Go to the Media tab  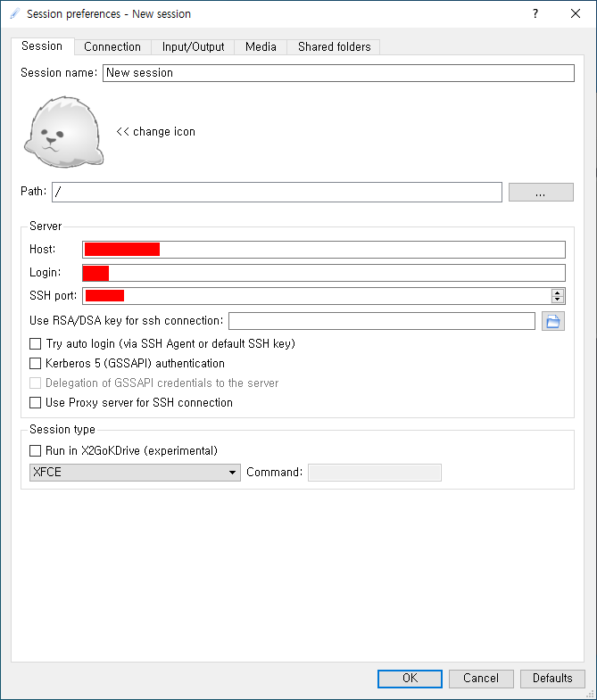[x=261, y=47]
